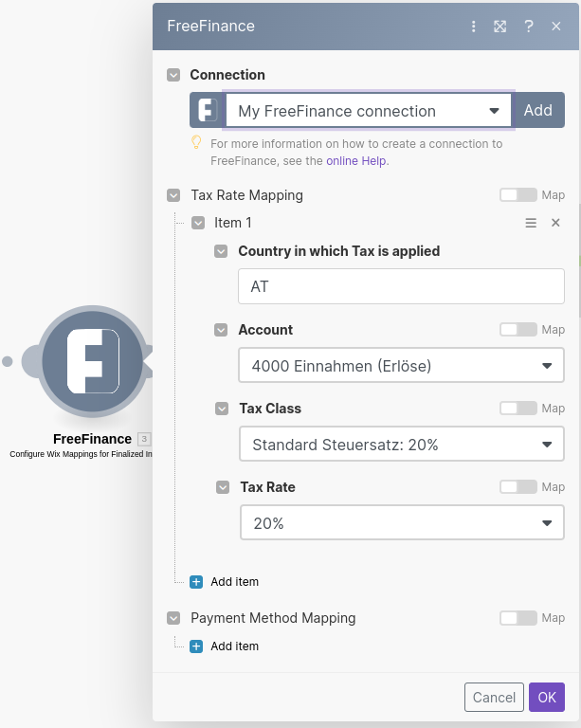Viewport: 581px width, 728px height.
Task: Turn on Map toggle for Tax Class
Action: point(518,409)
